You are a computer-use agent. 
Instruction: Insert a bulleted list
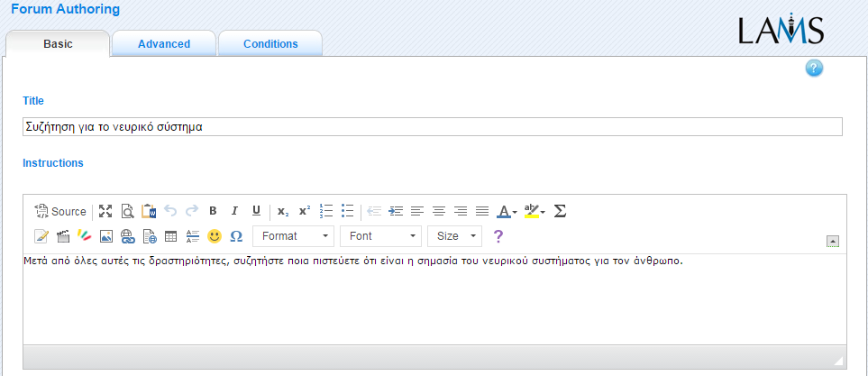tap(348, 211)
